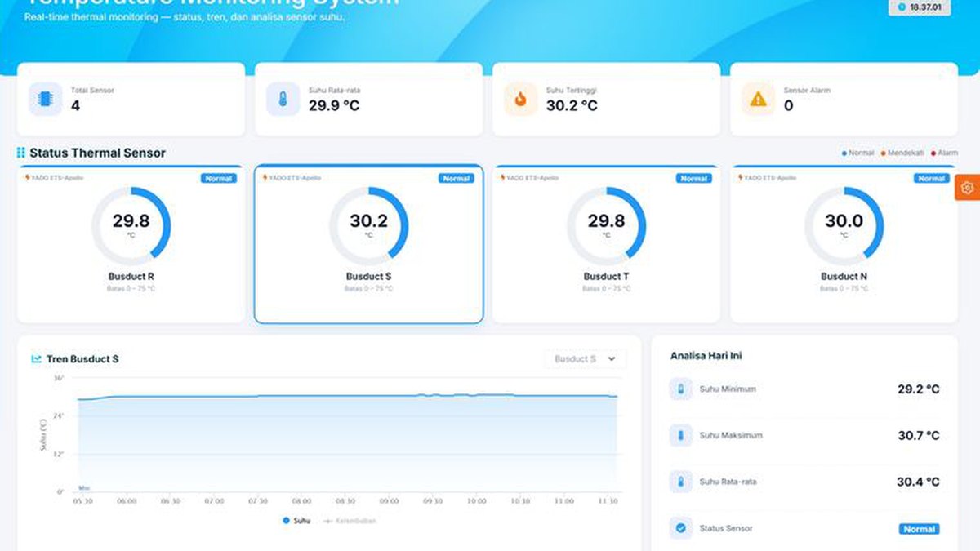Select the Busduct R sensor card
980x551 pixels.
coord(131,244)
